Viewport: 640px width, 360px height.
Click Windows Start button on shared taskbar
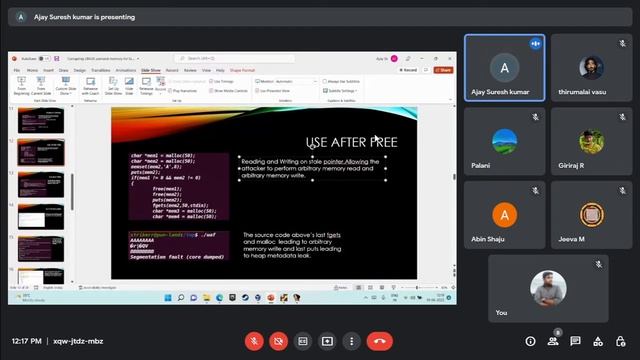tap(168, 298)
